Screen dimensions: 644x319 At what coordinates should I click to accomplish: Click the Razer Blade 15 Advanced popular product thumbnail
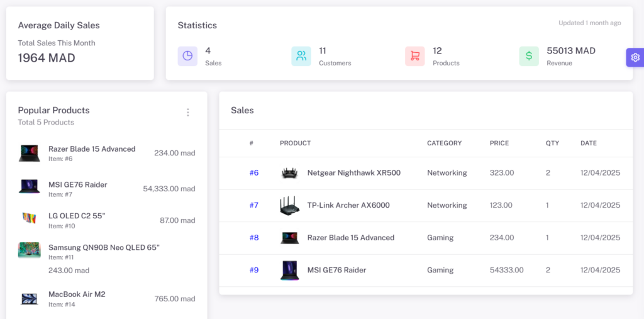pos(29,153)
